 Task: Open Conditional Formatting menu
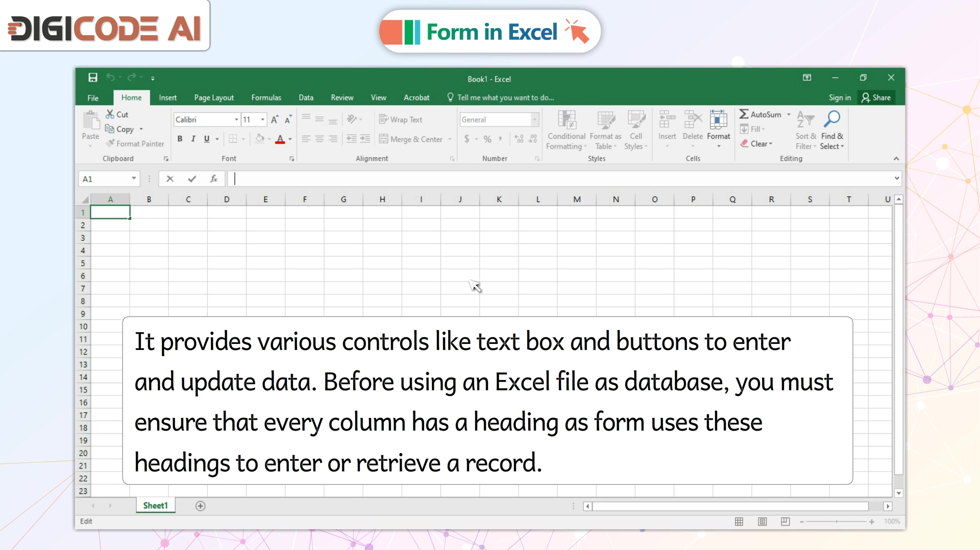pyautogui.click(x=567, y=130)
